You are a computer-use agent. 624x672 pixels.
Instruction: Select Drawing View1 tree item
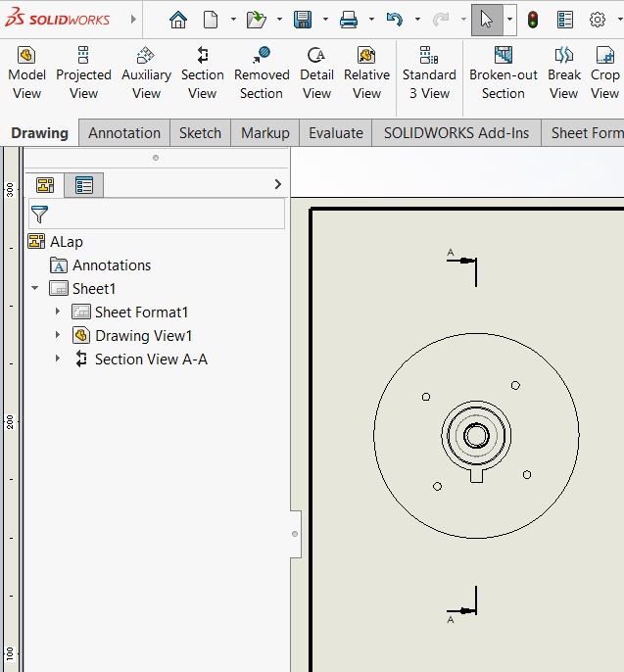[x=132, y=336]
